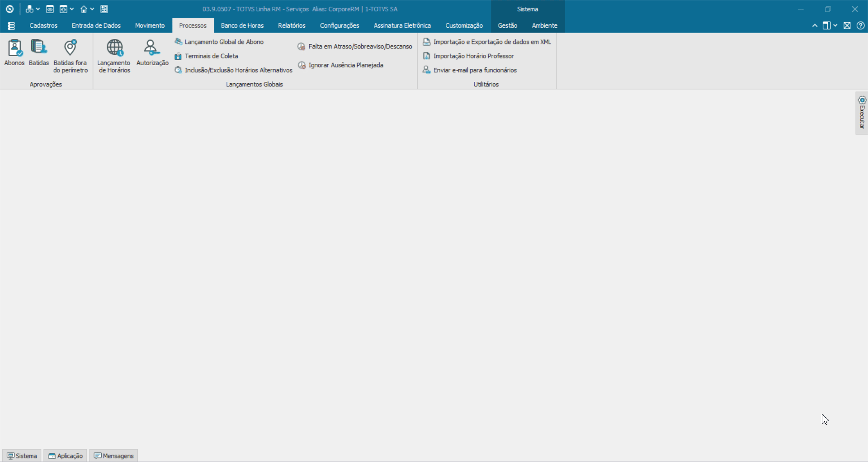Open the Ambiente tab

(545, 25)
